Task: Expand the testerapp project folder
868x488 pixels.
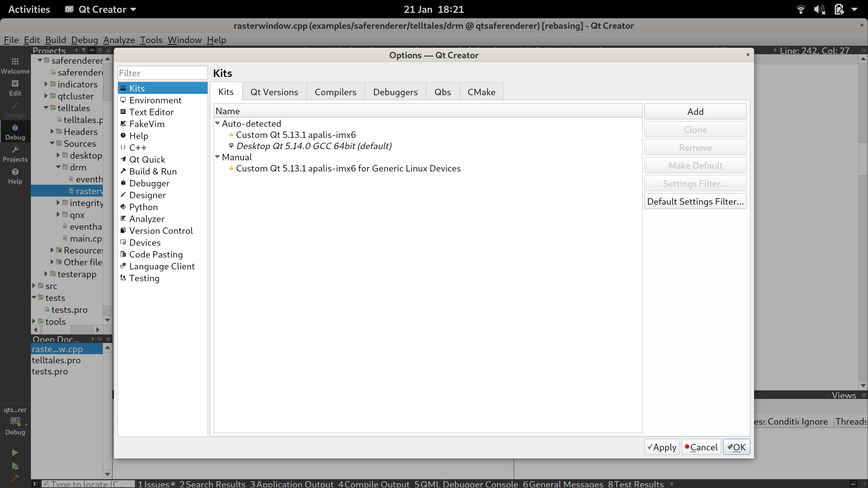Action: 46,274
